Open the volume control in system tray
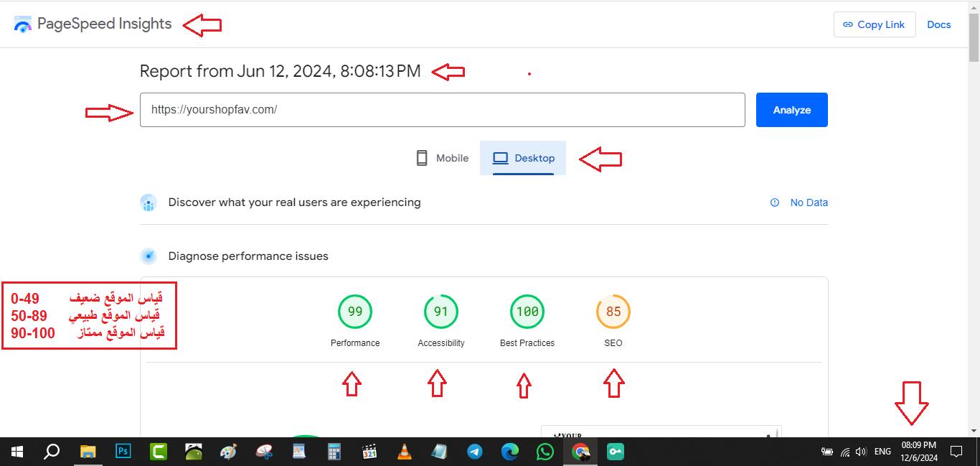Viewport: 980px width, 466px height. (861, 452)
